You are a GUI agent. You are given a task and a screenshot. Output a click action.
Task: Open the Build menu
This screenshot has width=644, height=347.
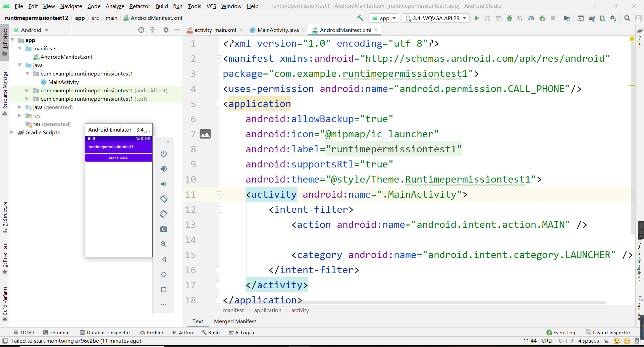point(162,6)
